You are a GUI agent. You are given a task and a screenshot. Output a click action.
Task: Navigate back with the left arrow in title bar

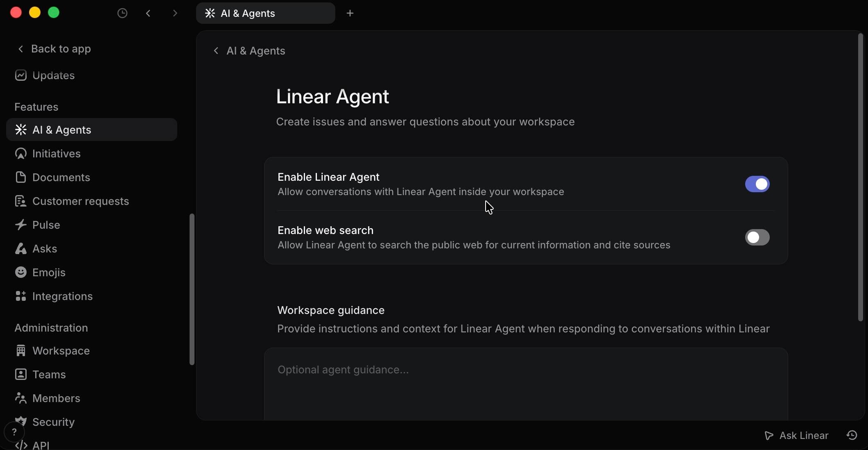pos(148,13)
